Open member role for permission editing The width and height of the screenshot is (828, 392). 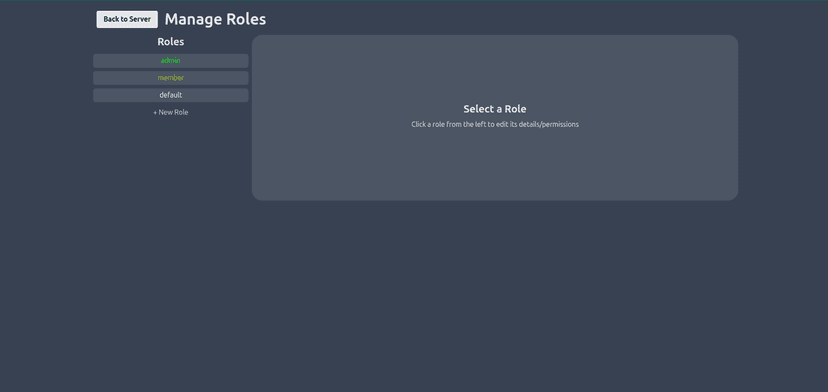click(171, 78)
